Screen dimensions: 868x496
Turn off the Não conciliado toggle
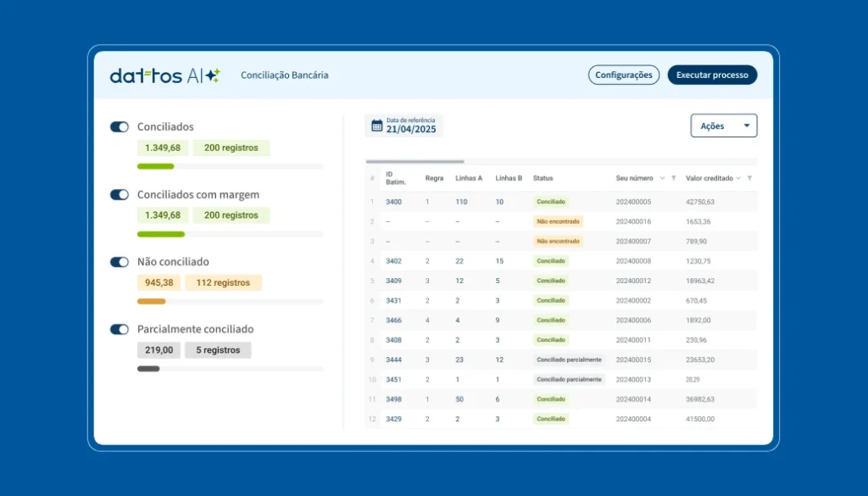coord(120,262)
